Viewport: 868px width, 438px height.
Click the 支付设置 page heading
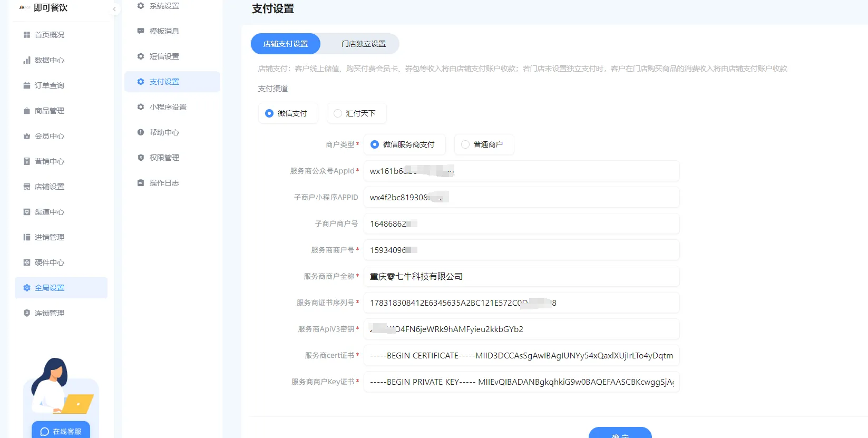coord(273,9)
